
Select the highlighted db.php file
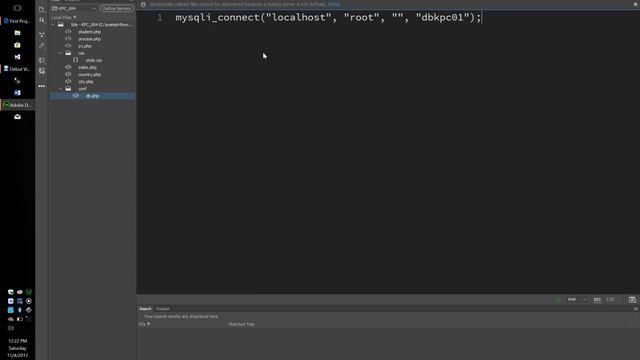click(92, 96)
